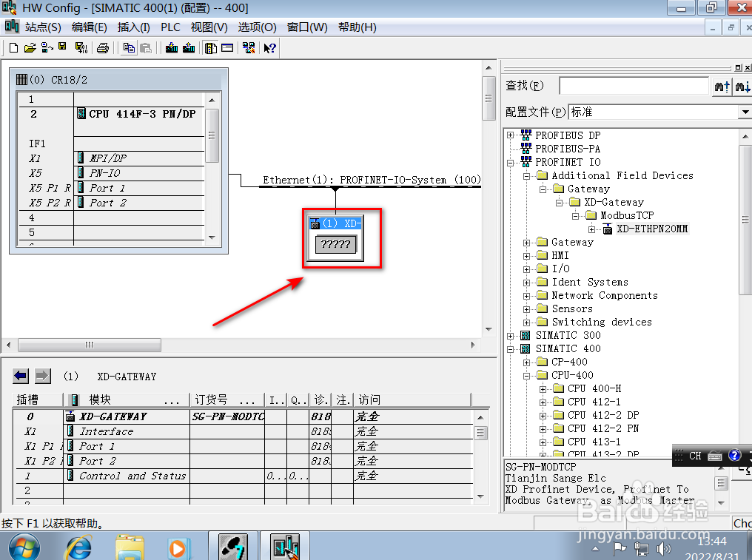Collapse Additional Field Devices folder
Screen dimensions: 752x560
click(526, 176)
